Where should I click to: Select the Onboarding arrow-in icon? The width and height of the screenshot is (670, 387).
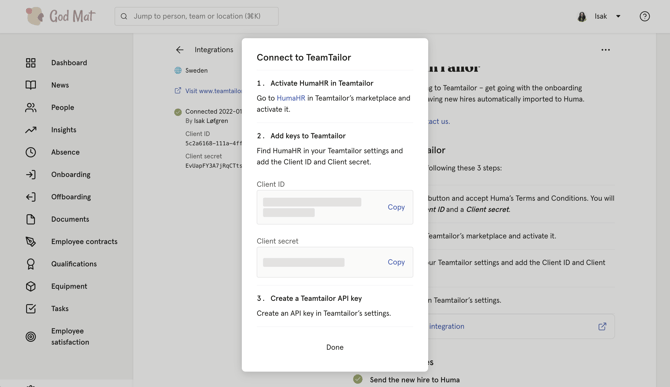pos(31,174)
